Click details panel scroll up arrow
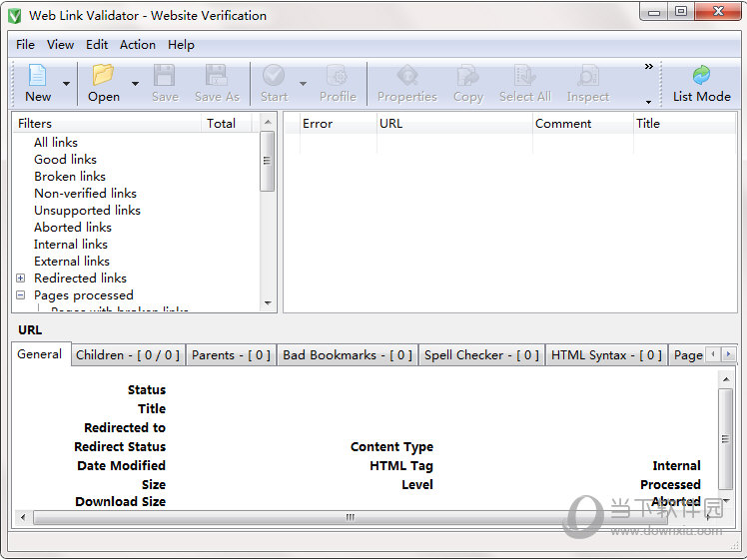The image size is (747, 560). pos(726,379)
